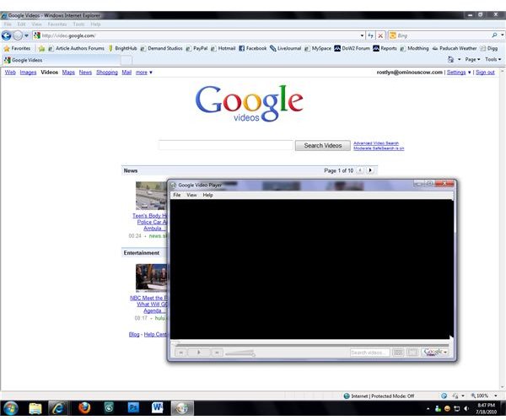
Task: Click the fullscreen icon in video player
Action: pos(412,352)
